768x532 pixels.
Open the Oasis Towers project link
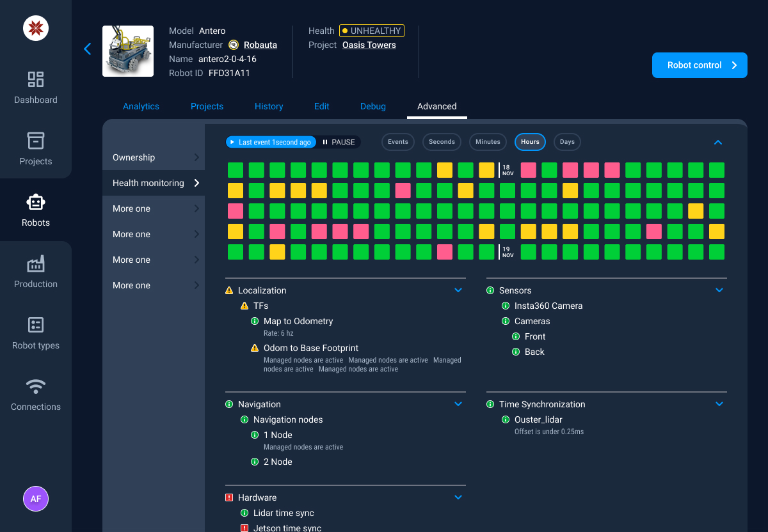pos(369,45)
